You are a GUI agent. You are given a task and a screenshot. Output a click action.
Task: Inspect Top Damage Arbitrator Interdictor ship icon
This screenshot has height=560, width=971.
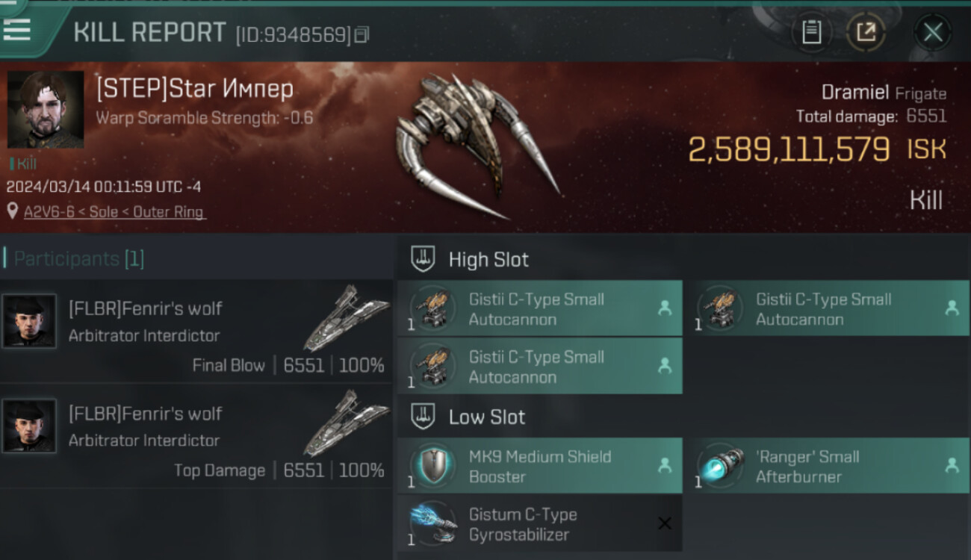tap(346, 423)
